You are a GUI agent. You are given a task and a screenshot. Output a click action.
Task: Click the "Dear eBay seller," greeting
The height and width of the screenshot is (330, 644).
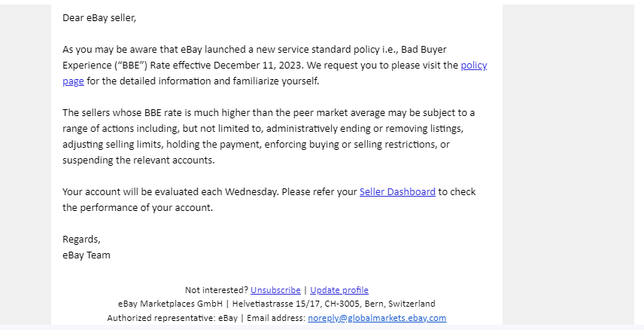pyautogui.click(x=99, y=17)
